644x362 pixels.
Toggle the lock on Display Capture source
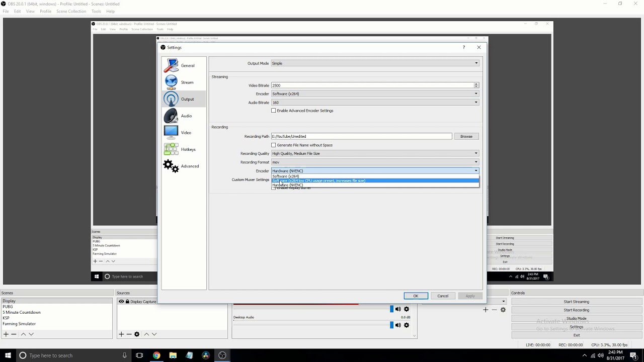[127, 302]
